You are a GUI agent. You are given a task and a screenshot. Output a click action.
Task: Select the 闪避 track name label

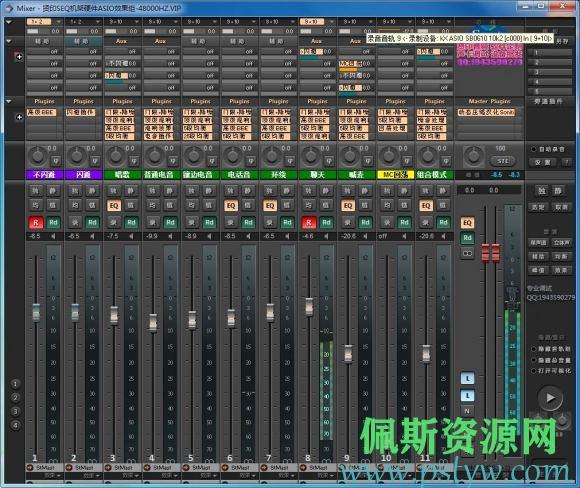click(83, 175)
